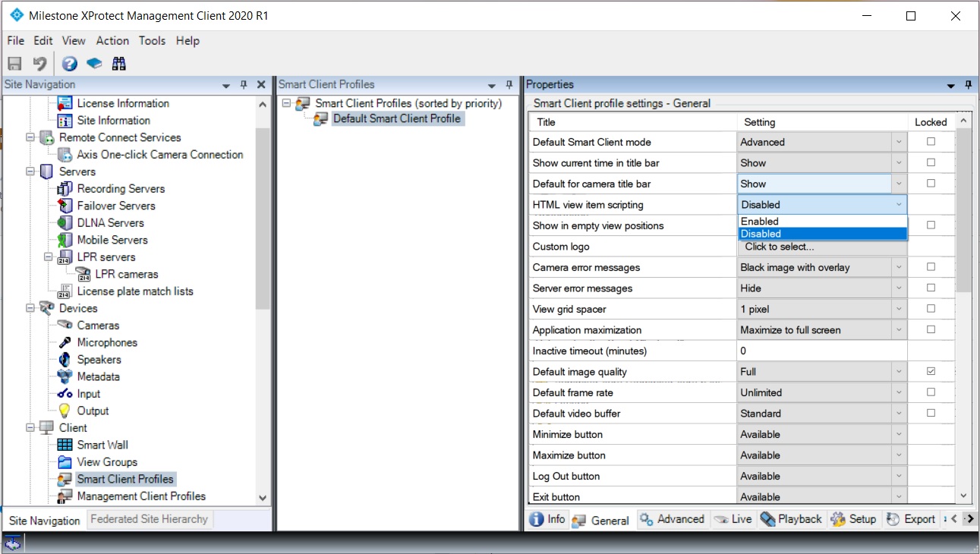The image size is (980, 554).
Task: Click the binoculars search toolbar icon
Action: point(118,64)
